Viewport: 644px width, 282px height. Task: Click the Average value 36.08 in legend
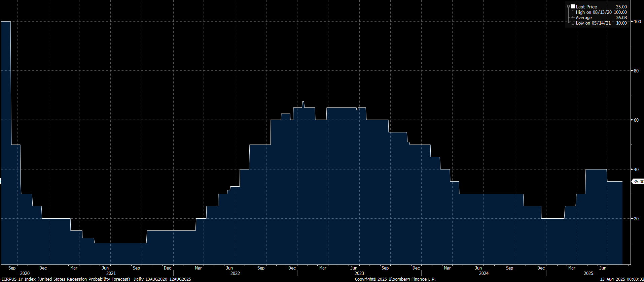[x=621, y=18]
